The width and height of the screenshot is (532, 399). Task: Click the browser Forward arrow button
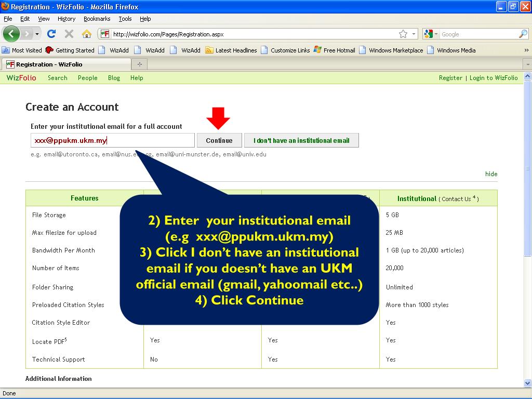(x=26, y=34)
